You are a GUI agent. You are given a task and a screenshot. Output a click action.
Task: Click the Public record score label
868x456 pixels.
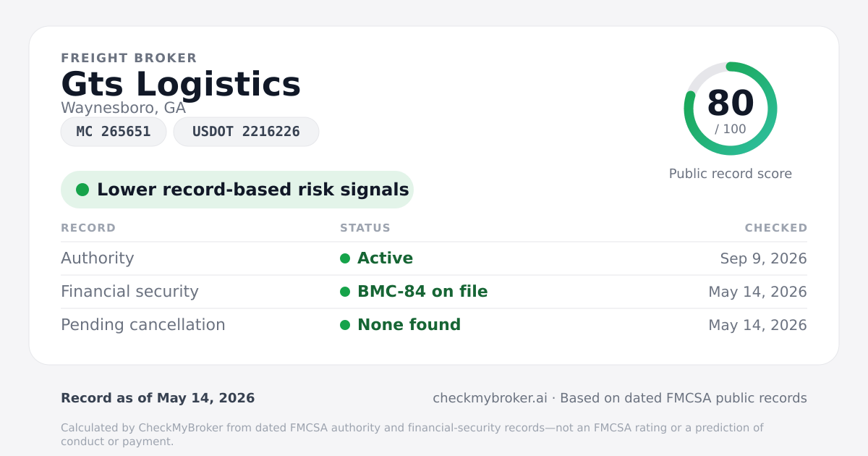click(731, 174)
